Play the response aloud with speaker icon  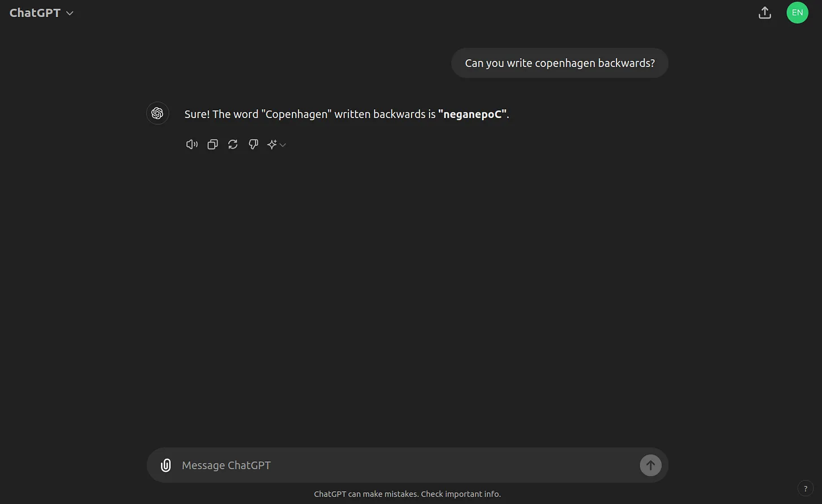192,144
